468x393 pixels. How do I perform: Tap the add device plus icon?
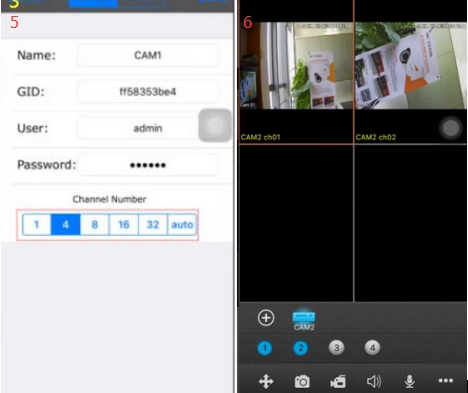click(x=266, y=318)
